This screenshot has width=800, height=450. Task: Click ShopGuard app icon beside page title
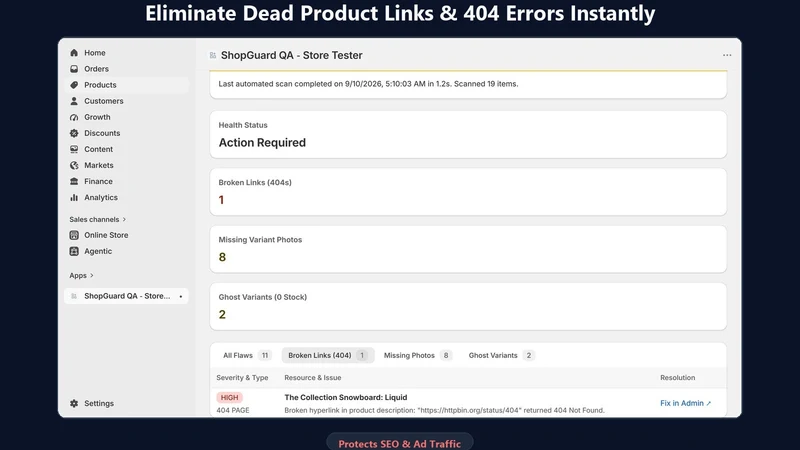coord(213,55)
